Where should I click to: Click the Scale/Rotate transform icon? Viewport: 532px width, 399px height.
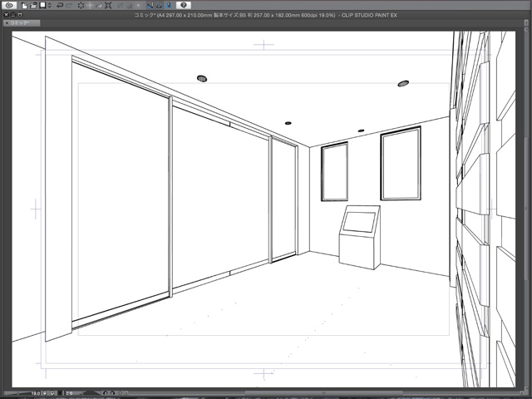click(108, 6)
